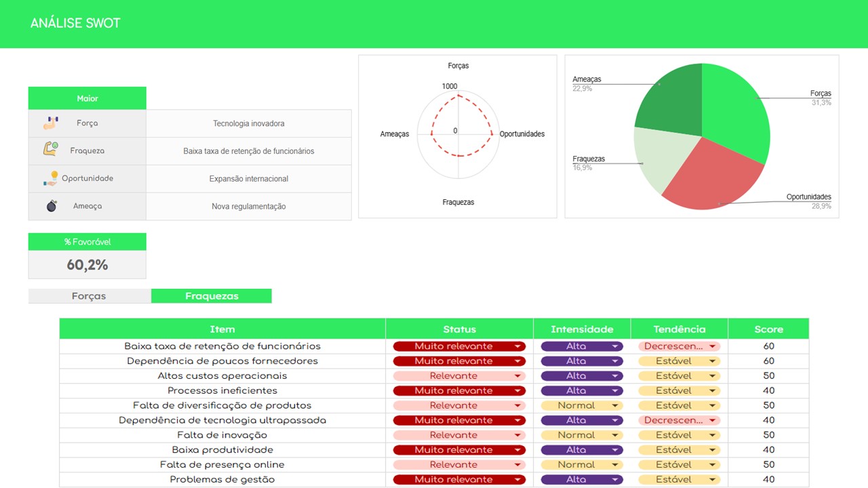Click the Ameaças 22,9% pie label
This screenshot has height=488, width=868.
pyautogui.click(x=587, y=83)
